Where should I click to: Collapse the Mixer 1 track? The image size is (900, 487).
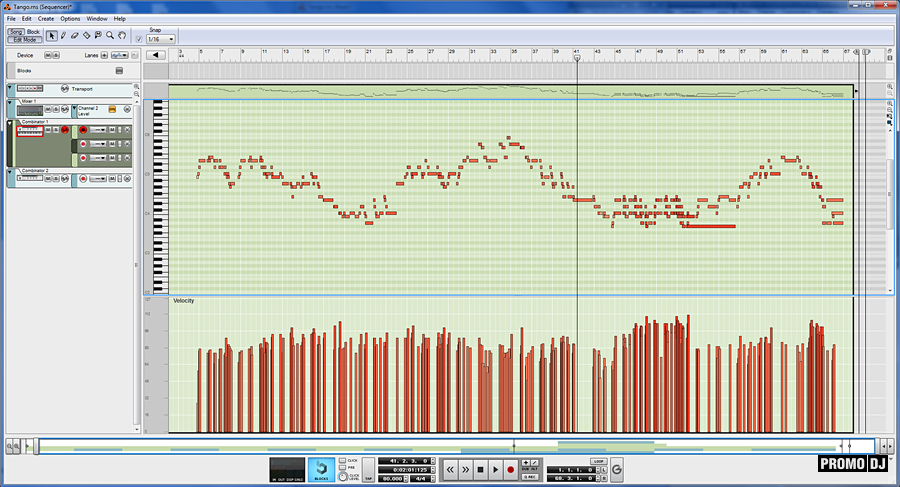(10, 103)
